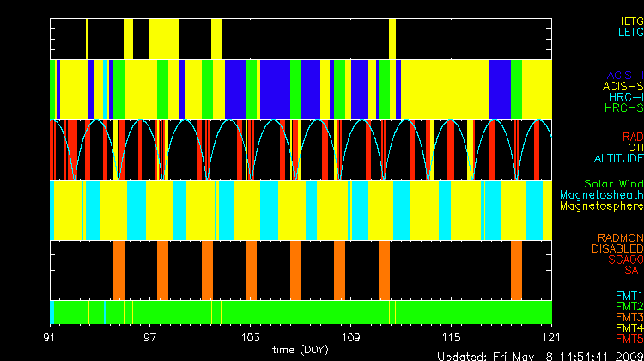This screenshot has height=361, width=644.
Task: Select the red RAD legend label
Action: click(x=632, y=137)
